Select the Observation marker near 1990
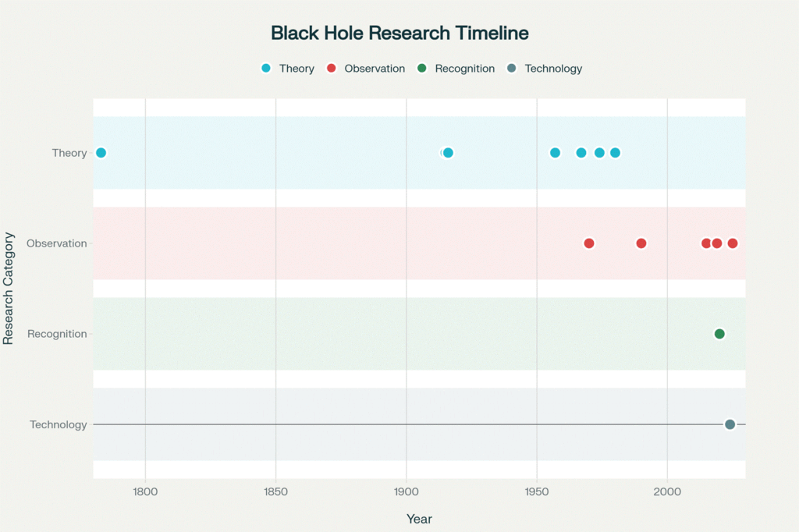The height and width of the screenshot is (532, 799). tap(641, 243)
